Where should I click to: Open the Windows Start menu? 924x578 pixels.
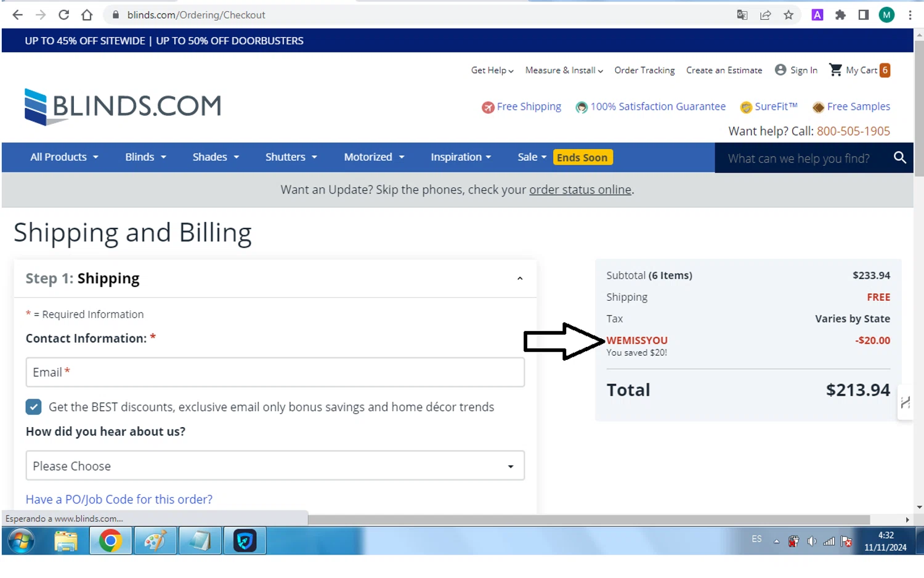click(x=20, y=541)
